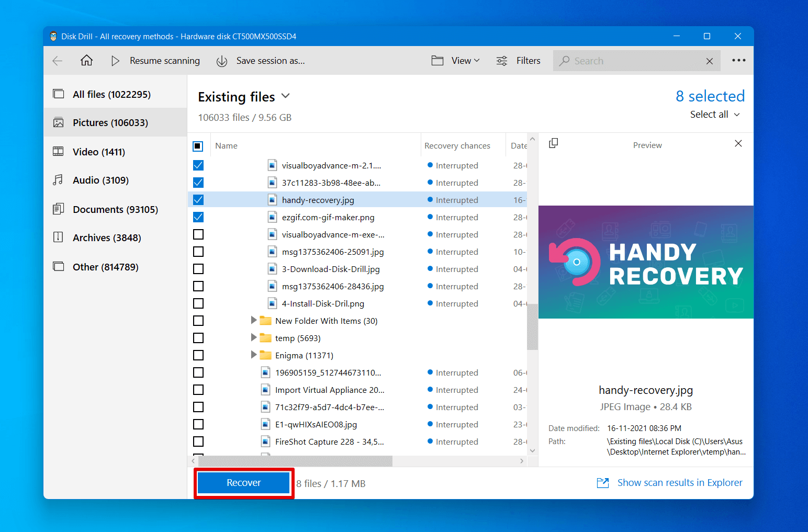Click the Audio music note icon
The width and height of the screenshot is (808, 532).
(x=58, y=180)
